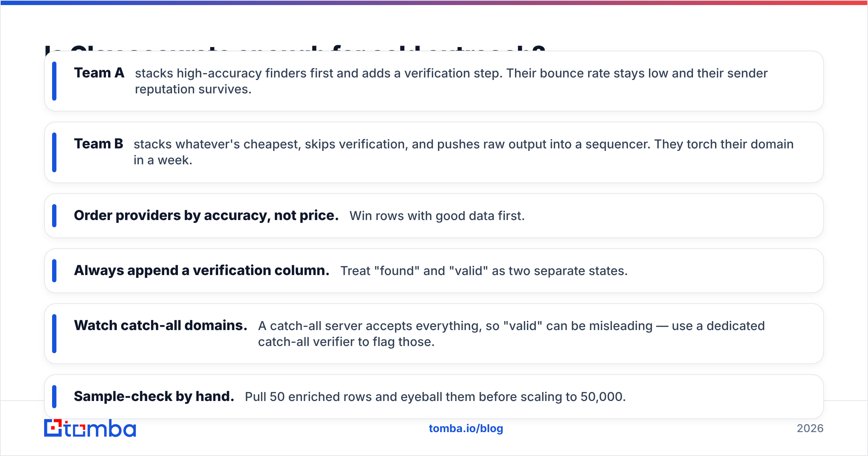
Task: Select the Team A card
Action: click(434, 81)
